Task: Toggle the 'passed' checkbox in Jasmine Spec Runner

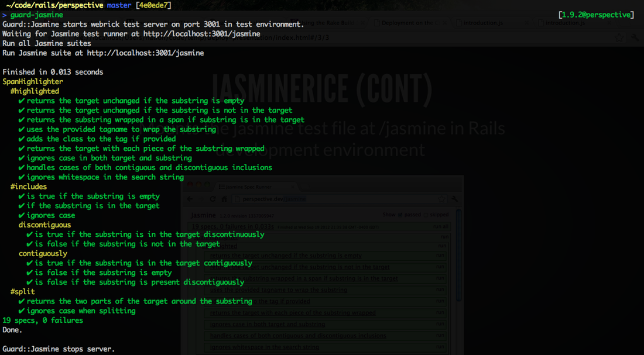Action: tap(400, 215)
